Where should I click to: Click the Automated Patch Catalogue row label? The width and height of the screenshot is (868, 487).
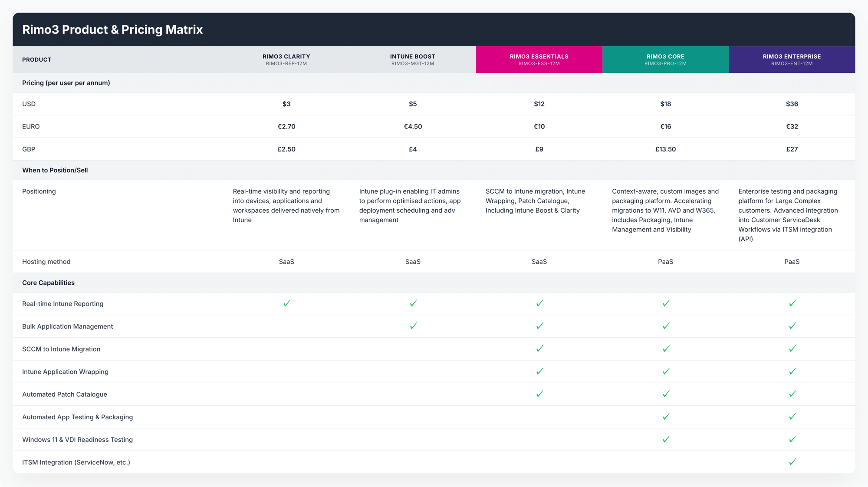tap(65, 395)
